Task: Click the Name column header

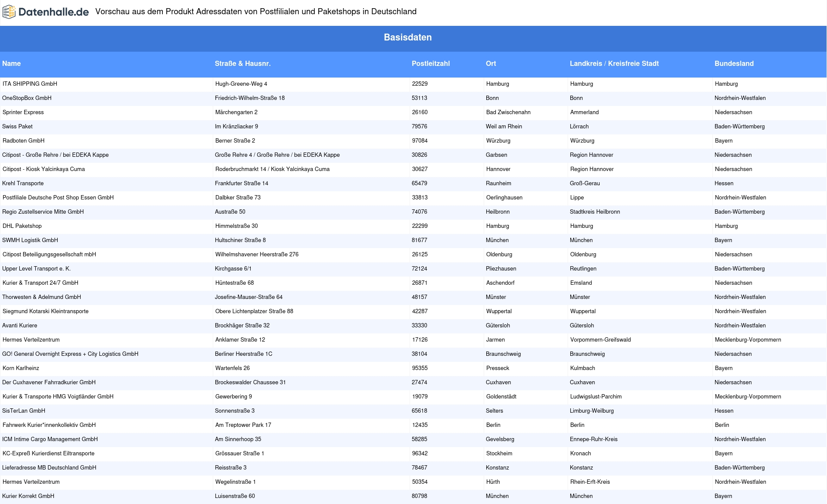Action: (11, 63)
